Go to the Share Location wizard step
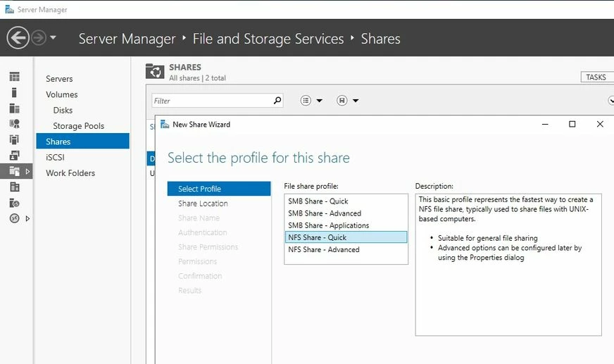This screenshot has width=614, height=364. click(203, 203)
